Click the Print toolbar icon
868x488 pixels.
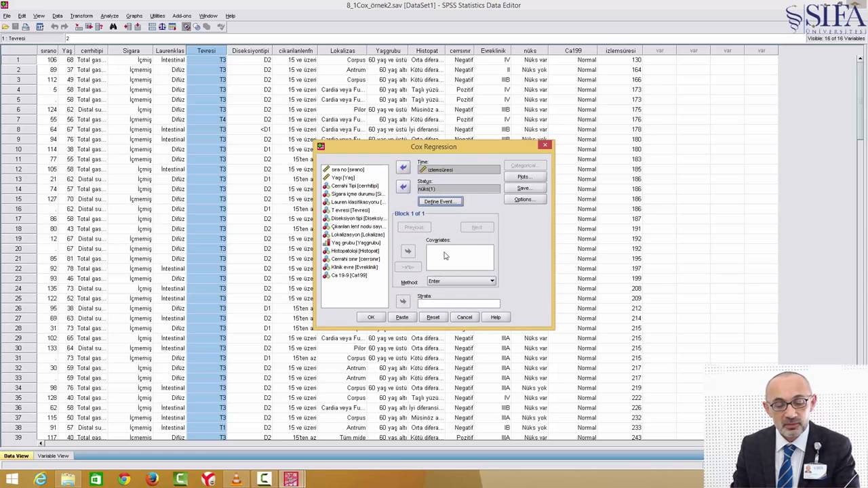25,27
